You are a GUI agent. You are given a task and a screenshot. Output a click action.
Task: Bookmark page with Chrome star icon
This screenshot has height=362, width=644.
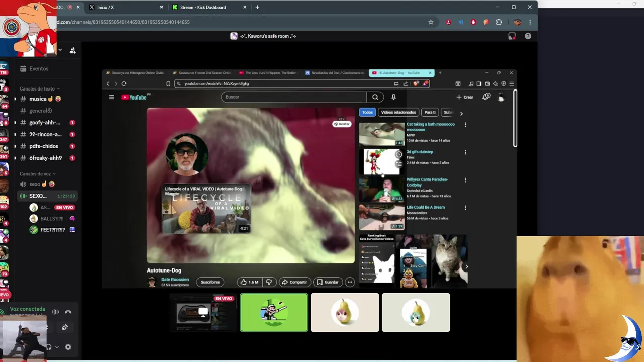pyautogui.click(x=431, y=22)
